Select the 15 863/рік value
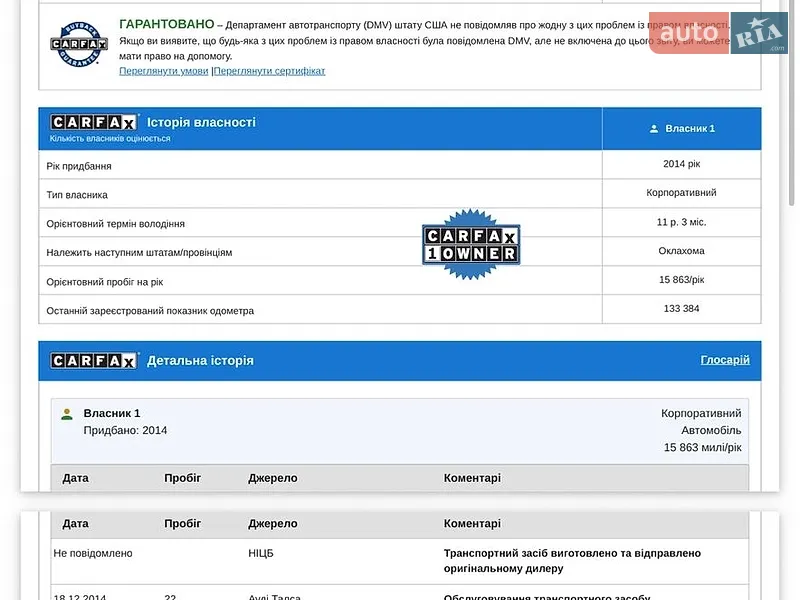Image resolution: width=800 pixels, height=600 pixels. [x=682, y=280]
